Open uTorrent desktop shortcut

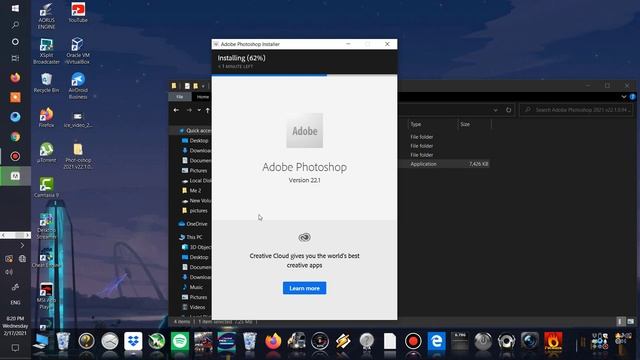tap(46, 153)
